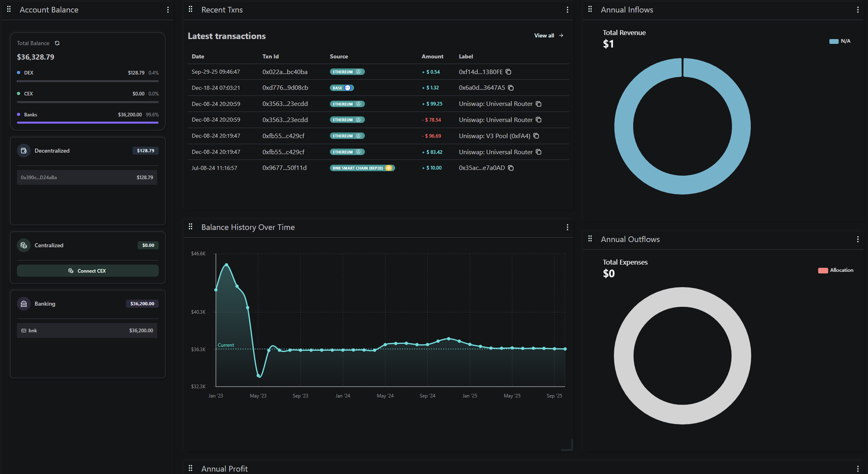Image resolution: width=868 pixels, height=474 pixels.
Task: Open the Balance History Over Time options menu
Action: click(x=568, y=227)
